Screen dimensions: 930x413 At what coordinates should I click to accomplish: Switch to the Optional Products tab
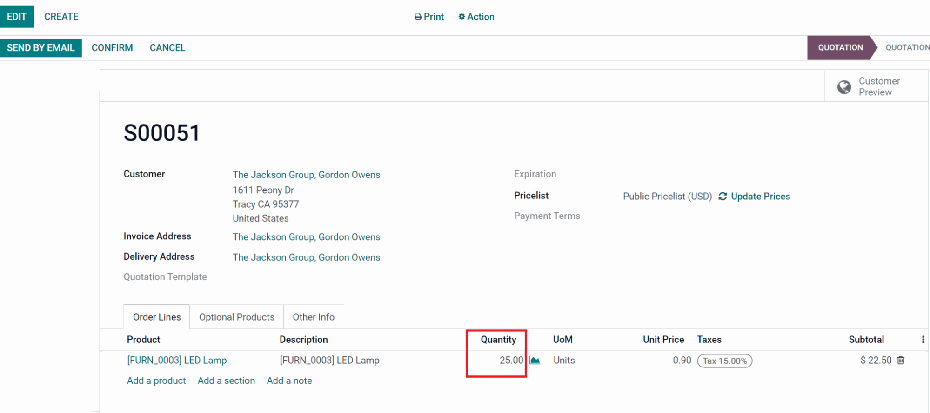tap(236, 317)
